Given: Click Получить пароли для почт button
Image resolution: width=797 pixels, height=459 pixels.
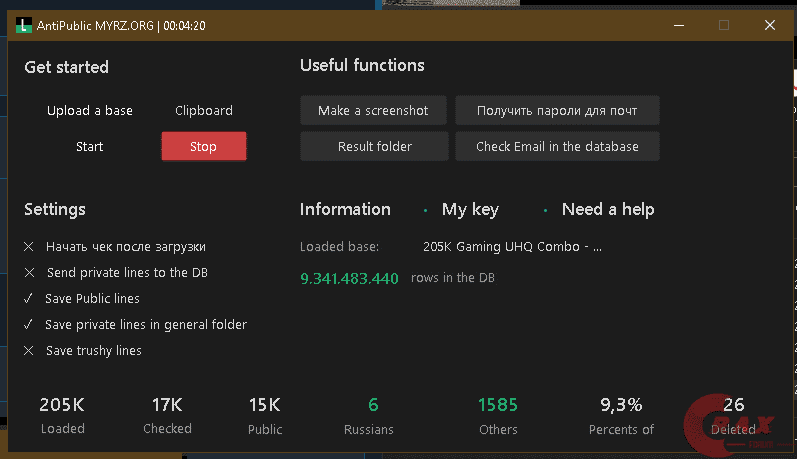Looking at the screenshot, I should [x=557, y=110].
